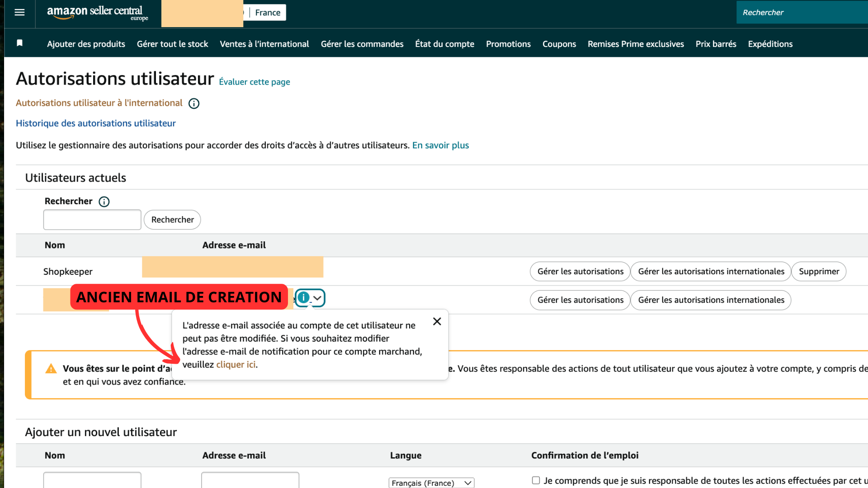Screen dimensions: 868x488
Task: Check the responsibility confirmation checkbox
Action: point(536,480)
